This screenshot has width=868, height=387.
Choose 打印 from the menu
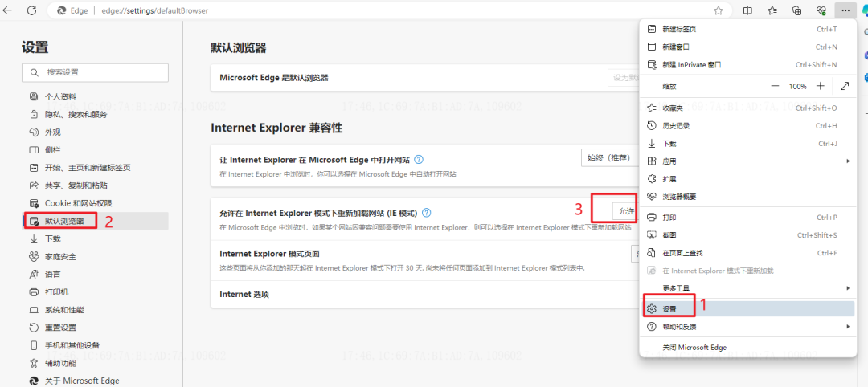click(x=748, y=218)
